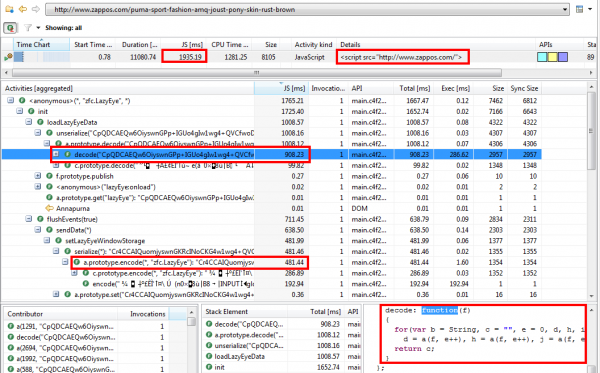Viewport: 600px width, 373px height.
Task: Click the filter funnel icon
Action: (x=28, y=28)
